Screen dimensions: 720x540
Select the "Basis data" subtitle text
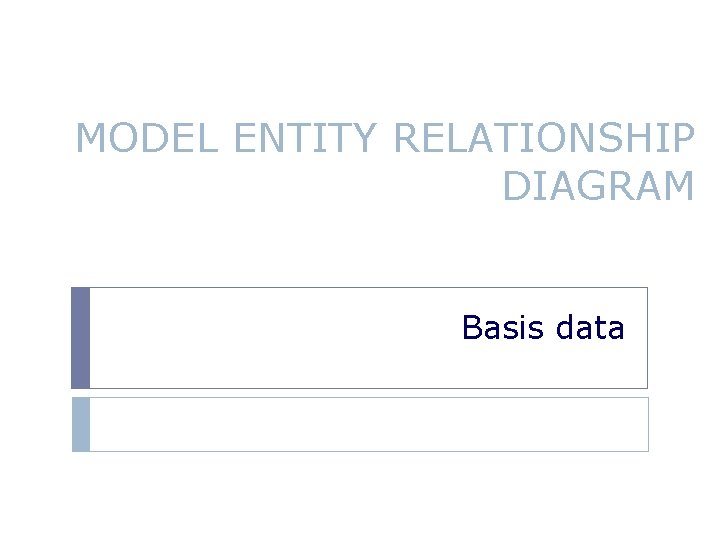(543, 327)
